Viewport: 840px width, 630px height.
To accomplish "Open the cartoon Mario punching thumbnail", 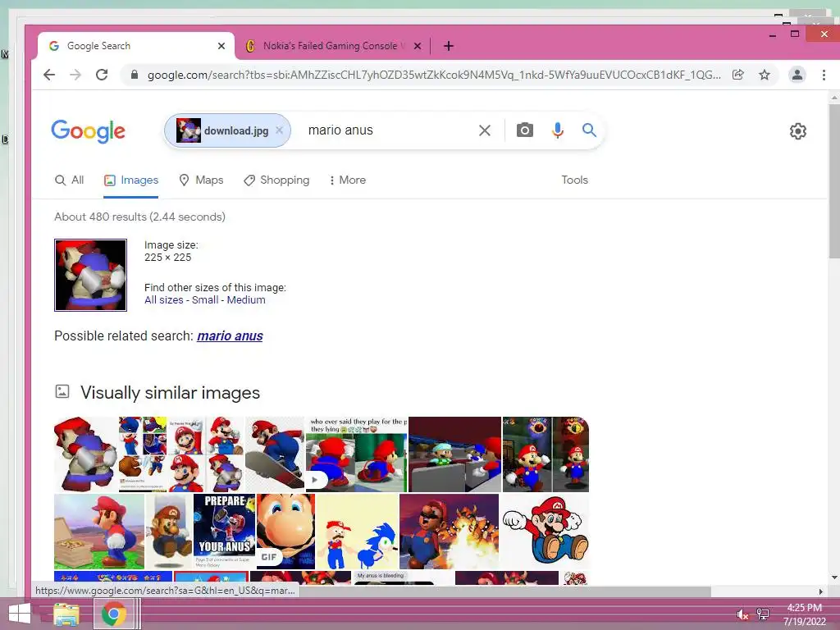I will pyautogui.click(x=545, y=532).
